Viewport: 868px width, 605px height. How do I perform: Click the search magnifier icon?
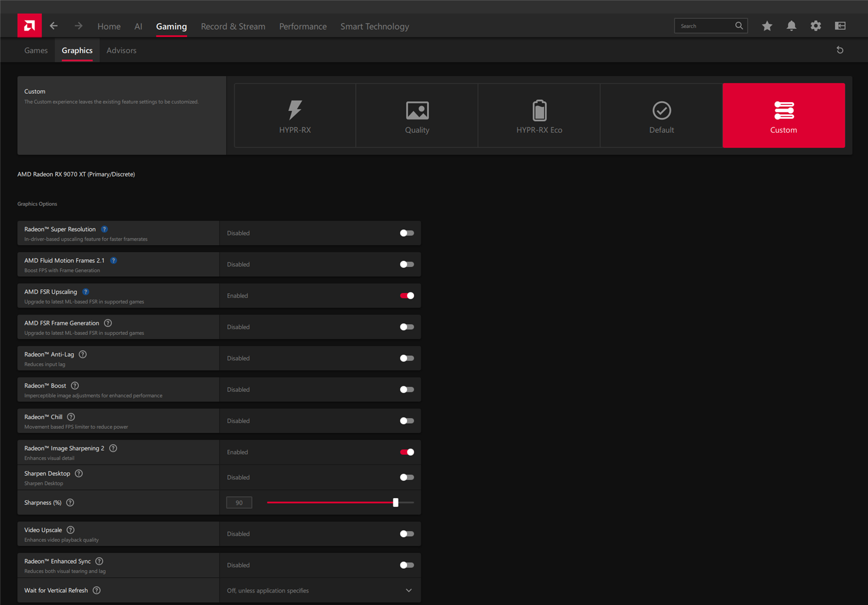[739, 26]
